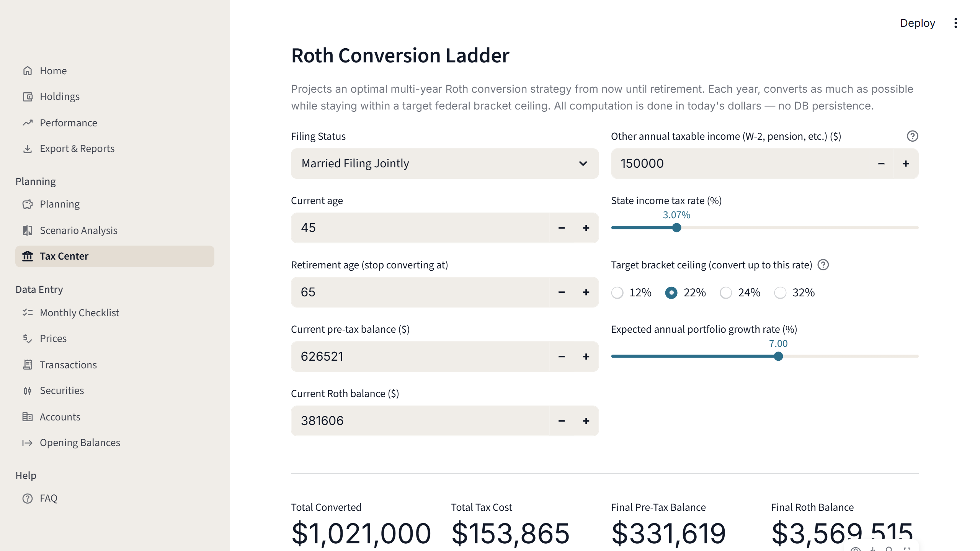Image resolution: width=980 pixels, height=551 pixels.
Task: Click the Holdings sidebar icon
Action: [27, 96]
